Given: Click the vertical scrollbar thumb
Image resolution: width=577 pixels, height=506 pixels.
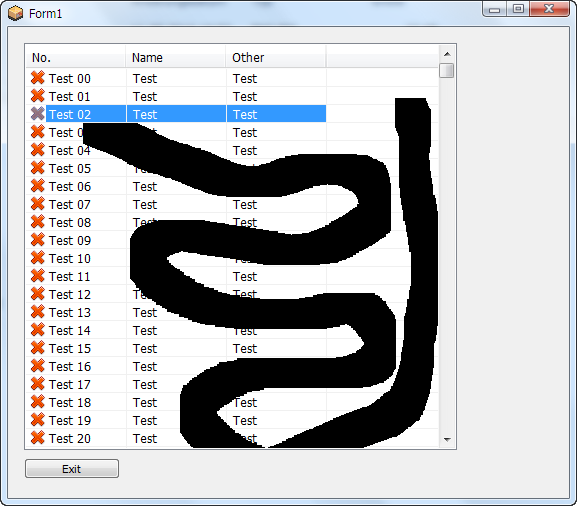Looking at the screenshot, I should (447, 71).
